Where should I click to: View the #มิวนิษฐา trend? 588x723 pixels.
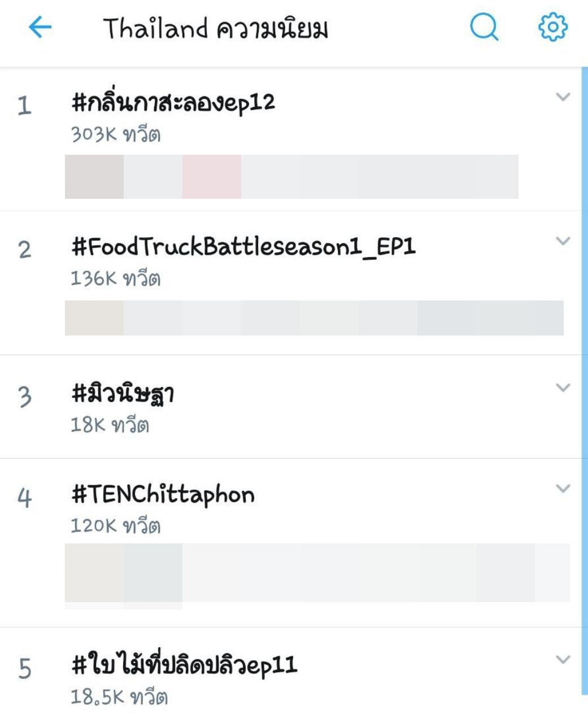[123, 394]
